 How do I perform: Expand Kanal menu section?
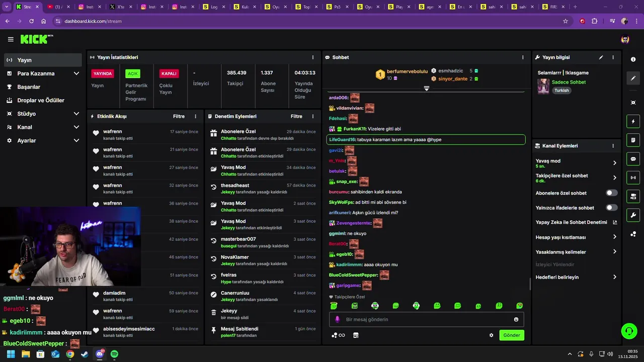click(x=76, y=127)
